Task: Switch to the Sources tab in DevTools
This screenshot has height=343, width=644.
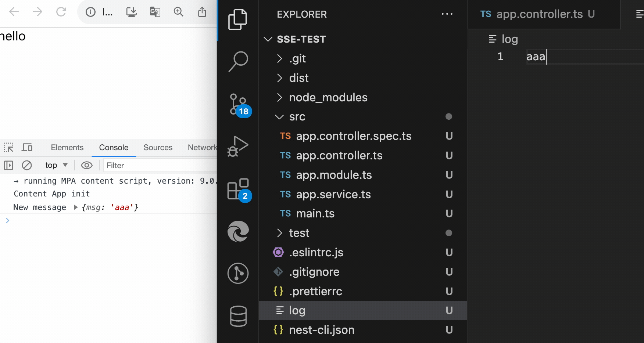Action: (158, 148)
